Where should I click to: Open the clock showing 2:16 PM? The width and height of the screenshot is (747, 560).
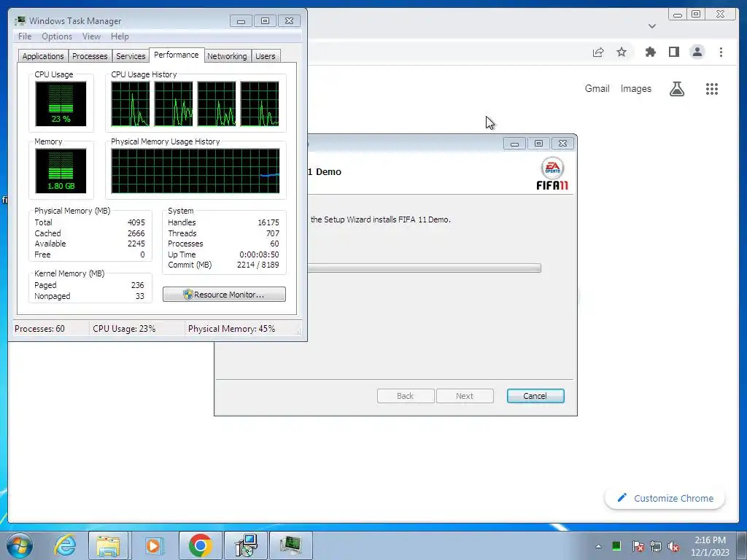710,546
